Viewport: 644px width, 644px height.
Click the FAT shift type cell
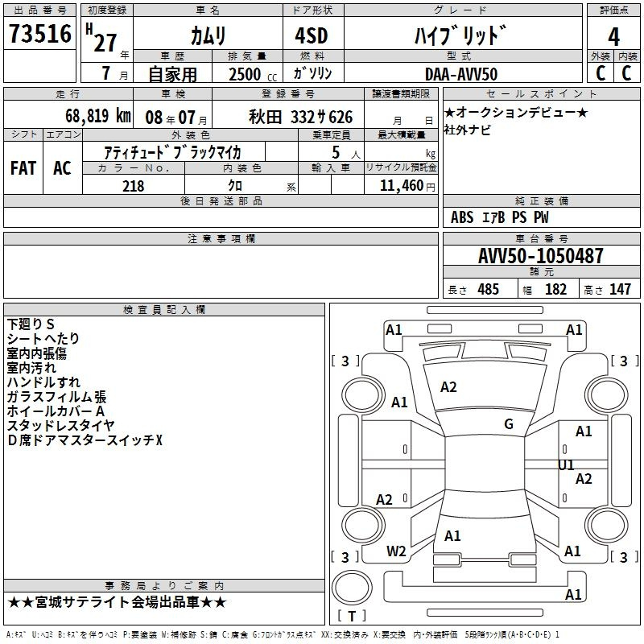click(x=23, y=167)
